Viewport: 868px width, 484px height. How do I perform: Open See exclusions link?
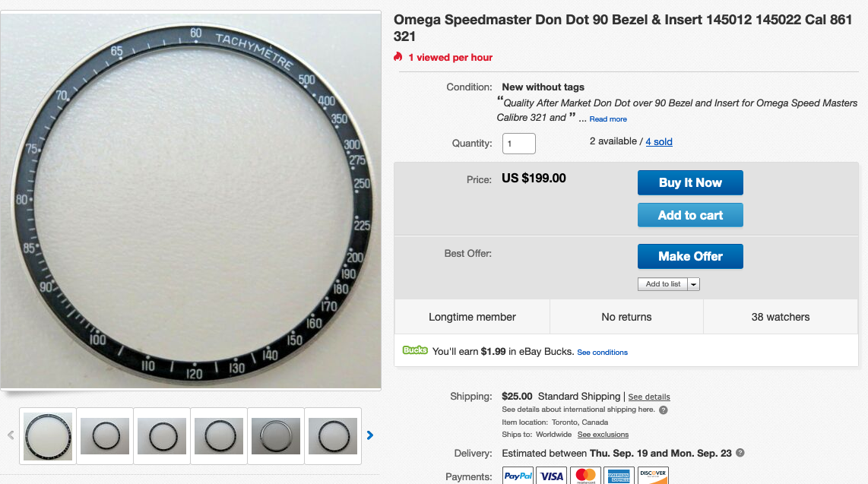point(603,434)
